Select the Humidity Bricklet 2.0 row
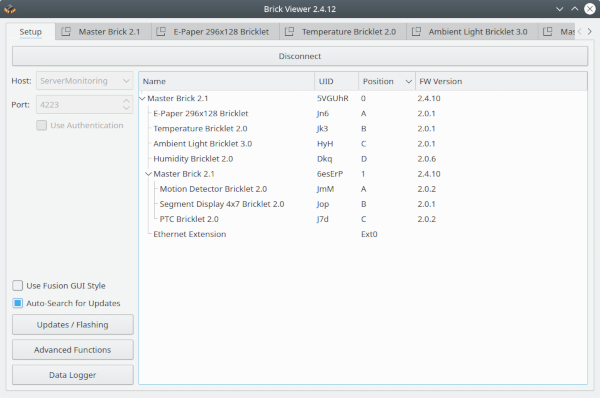This screenshot has width=600, height=398. pos(363,159)
